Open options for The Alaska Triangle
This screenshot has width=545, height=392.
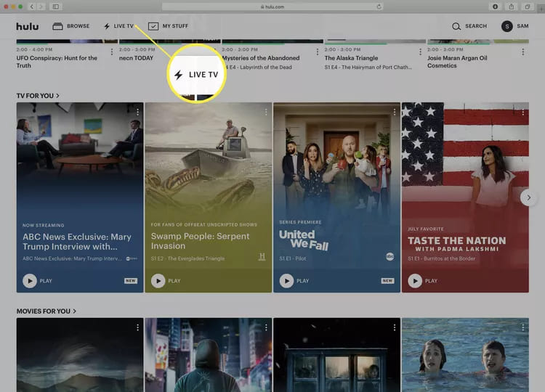420,52
